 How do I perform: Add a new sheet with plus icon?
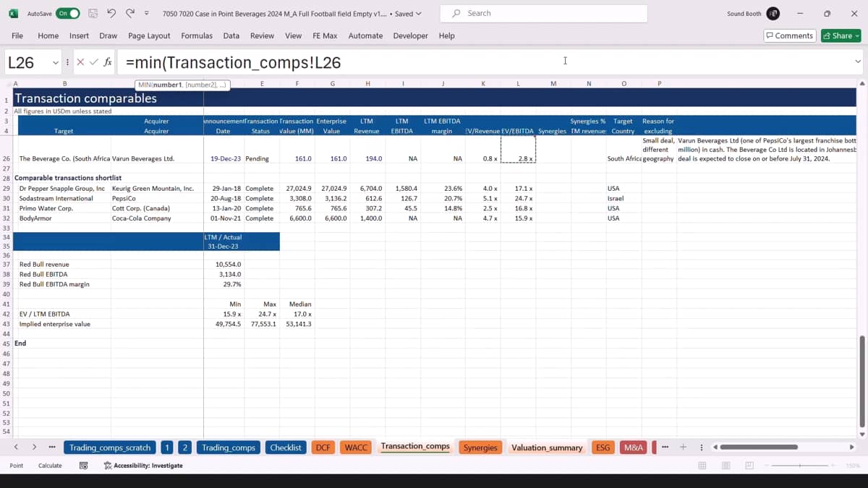coord(683,448)
